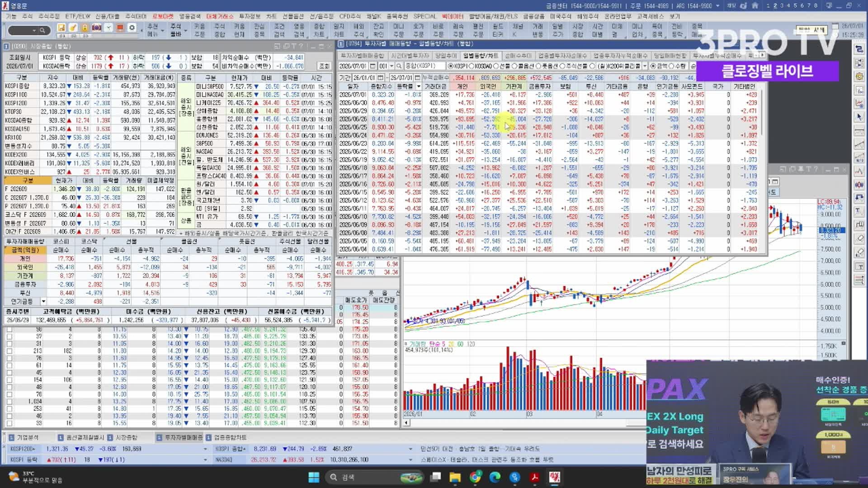
Task: Open the K200 dropdown arrow
Action: (x=645, y=66)
